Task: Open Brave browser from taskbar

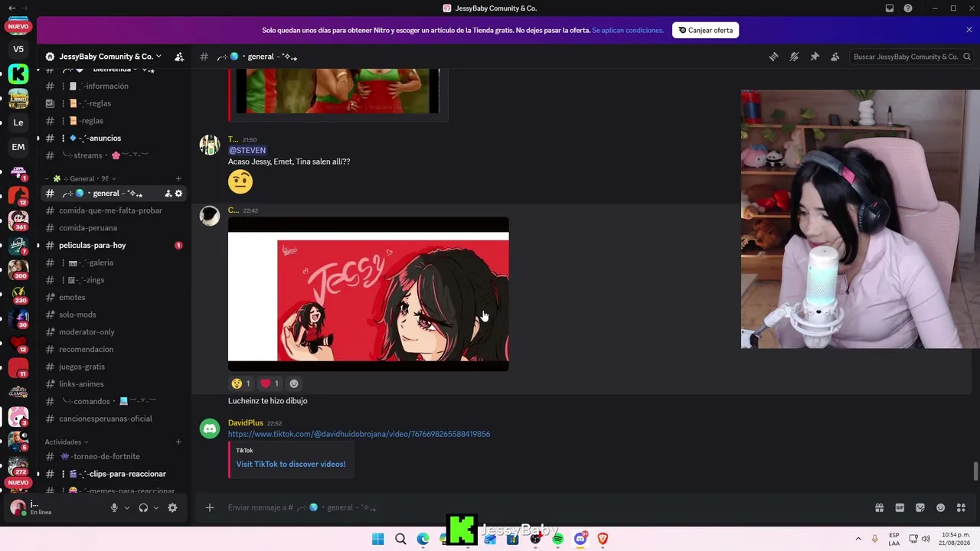Action: coord(603,539)
